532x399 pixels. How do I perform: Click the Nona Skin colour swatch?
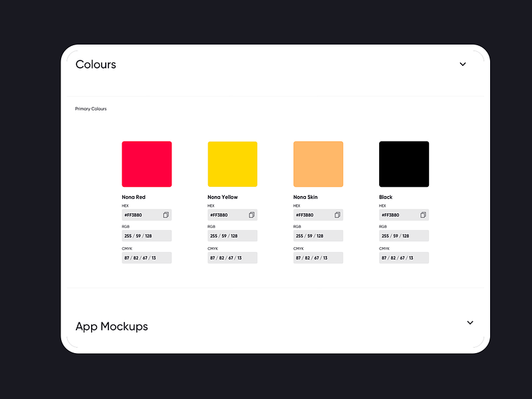[319, 164]
